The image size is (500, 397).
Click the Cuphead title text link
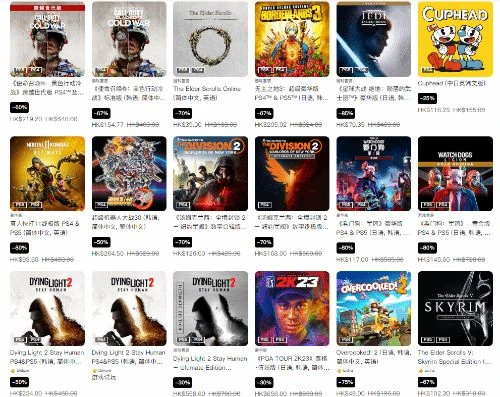tap(452, 83)
